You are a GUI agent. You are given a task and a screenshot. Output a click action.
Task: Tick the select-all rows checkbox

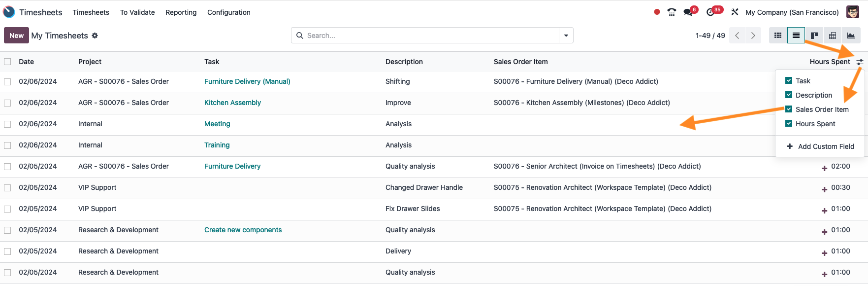tap(7, 62)
